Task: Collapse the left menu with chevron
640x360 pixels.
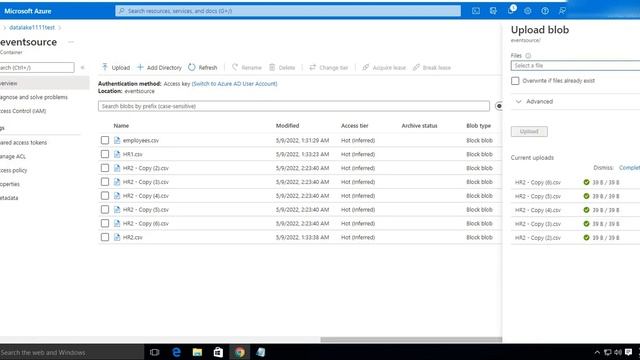Action: coord(82,67)
